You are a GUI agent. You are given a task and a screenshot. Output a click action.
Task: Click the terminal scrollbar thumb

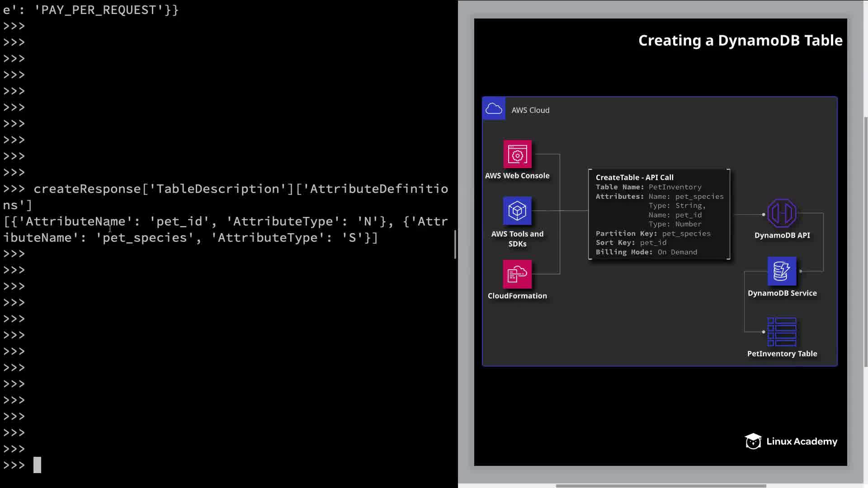455,244
